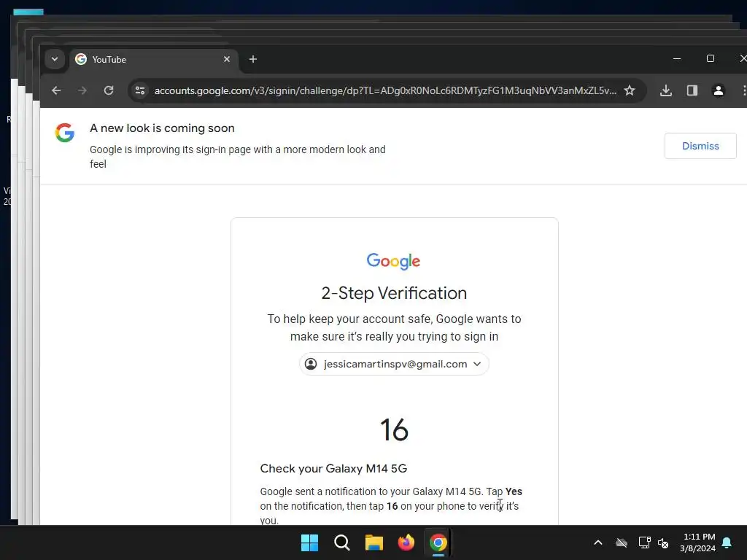Go back to the previous page

tap(56, 90)
